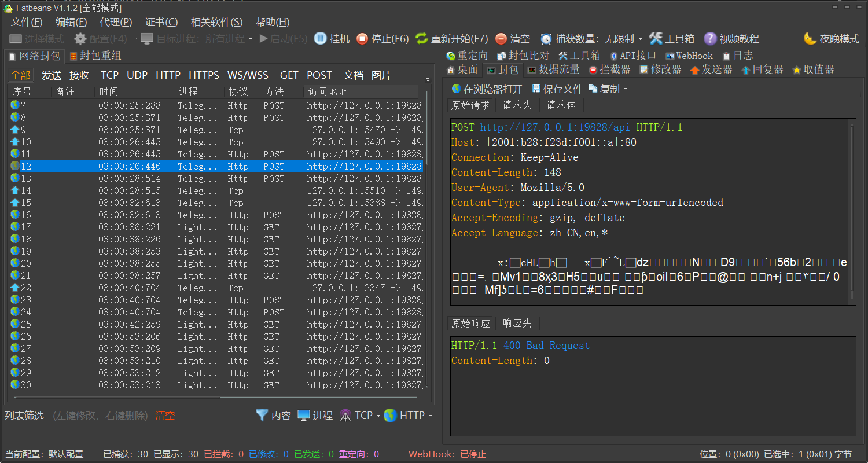Filter list by UDP
868x463 pixels.
137,75
